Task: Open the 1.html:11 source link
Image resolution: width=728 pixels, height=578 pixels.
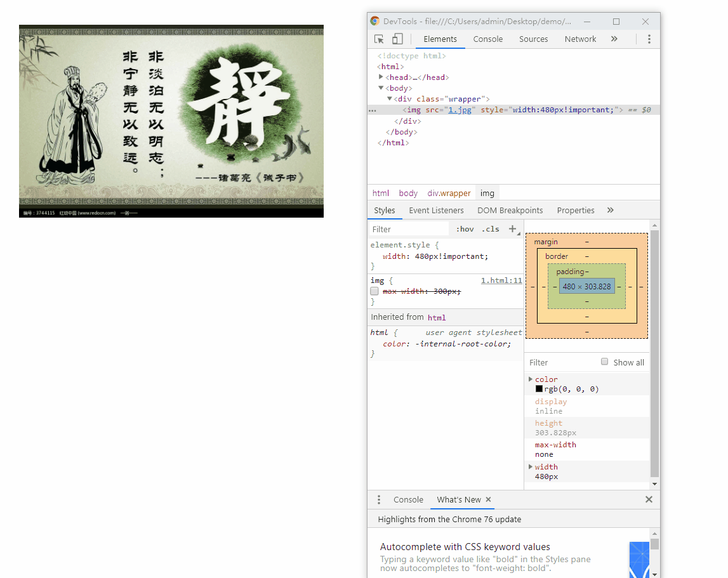Action: pyautogui.click(x=501, y=280)
